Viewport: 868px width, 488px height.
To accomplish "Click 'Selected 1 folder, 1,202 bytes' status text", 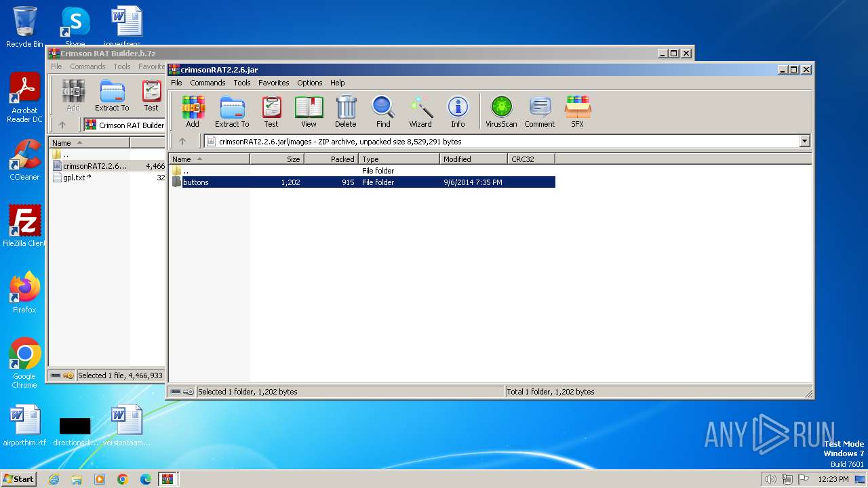I will pos(248,392).
